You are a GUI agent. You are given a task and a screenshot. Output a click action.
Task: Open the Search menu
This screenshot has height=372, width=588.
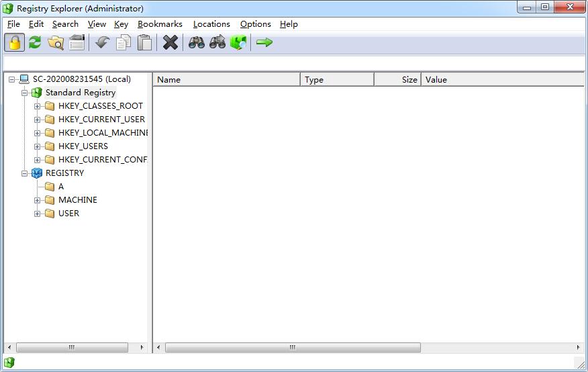pos(65,24)
